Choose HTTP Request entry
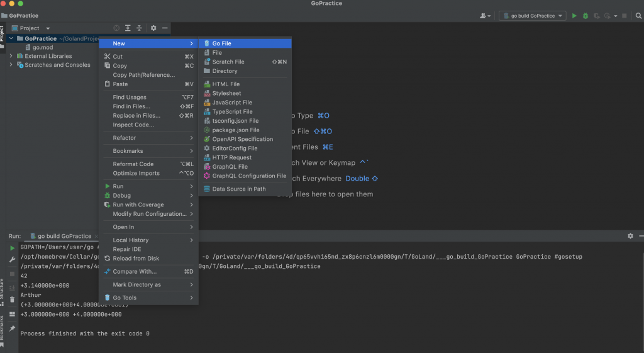The height and width of the screenshot is (353, 644). pyautogui.click(x=245, y=157)
